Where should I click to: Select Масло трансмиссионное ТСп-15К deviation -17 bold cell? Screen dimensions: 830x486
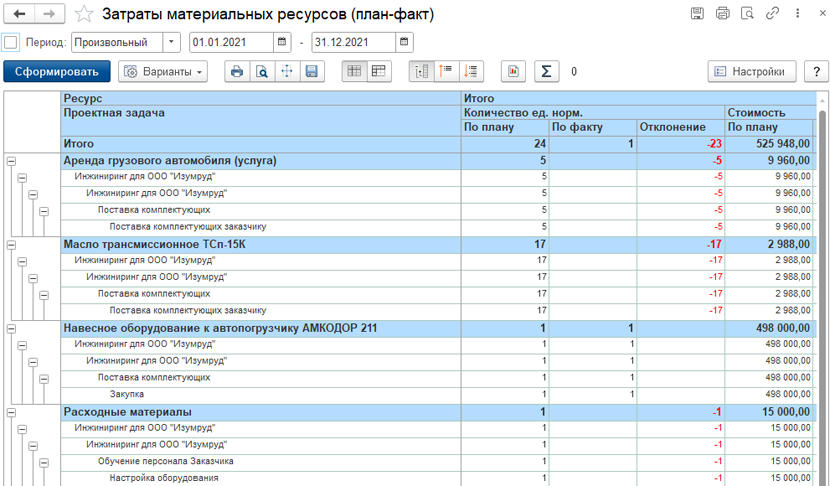coord(680,245)
